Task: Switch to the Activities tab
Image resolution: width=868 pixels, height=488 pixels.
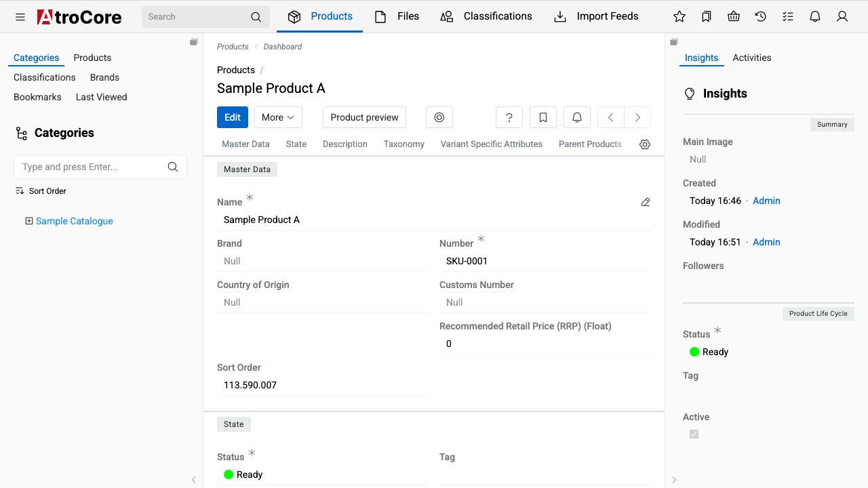Action: point(752,58)
